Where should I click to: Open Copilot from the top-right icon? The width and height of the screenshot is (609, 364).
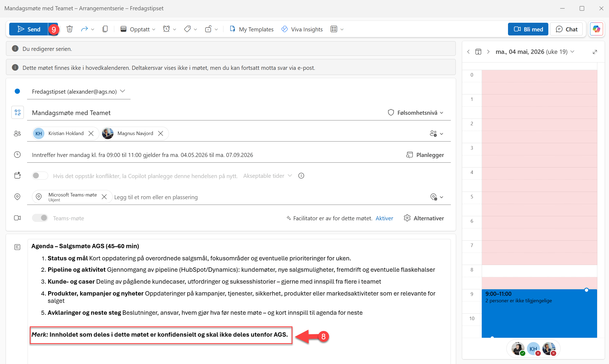pyautogui.click(x=596, y=29)
